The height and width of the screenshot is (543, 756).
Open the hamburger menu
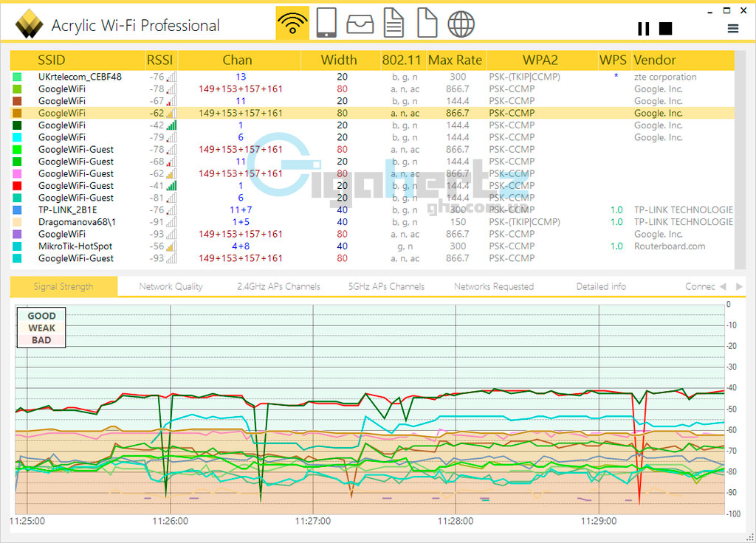coord(733,29)
